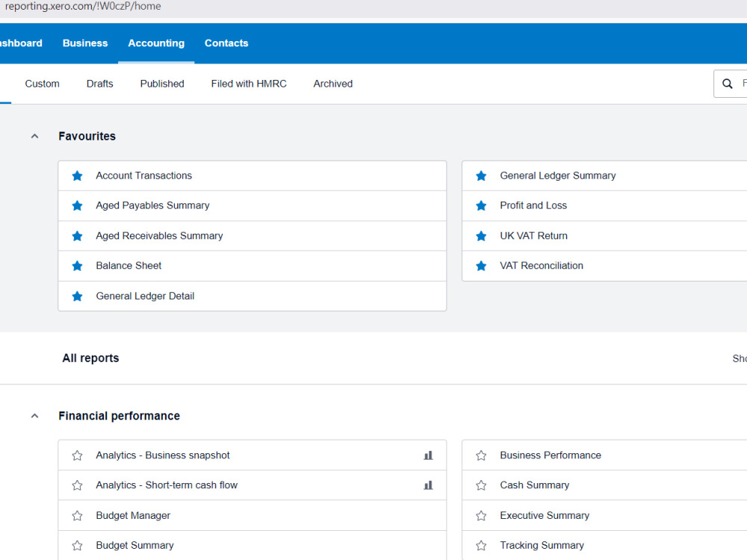Collapse the Favourites section chevron
Viewport: 747px width, 560px height.
click(35, 136)
